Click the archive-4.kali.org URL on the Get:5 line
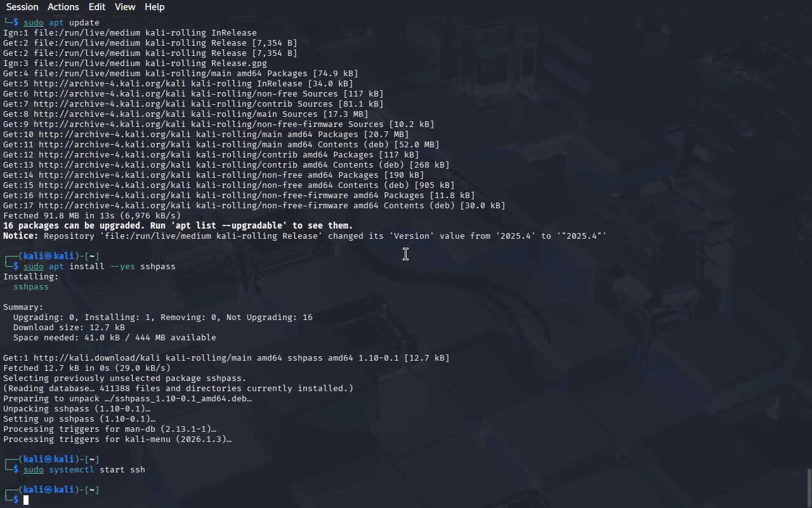812x508 pixels. click(x=110, y=84)
